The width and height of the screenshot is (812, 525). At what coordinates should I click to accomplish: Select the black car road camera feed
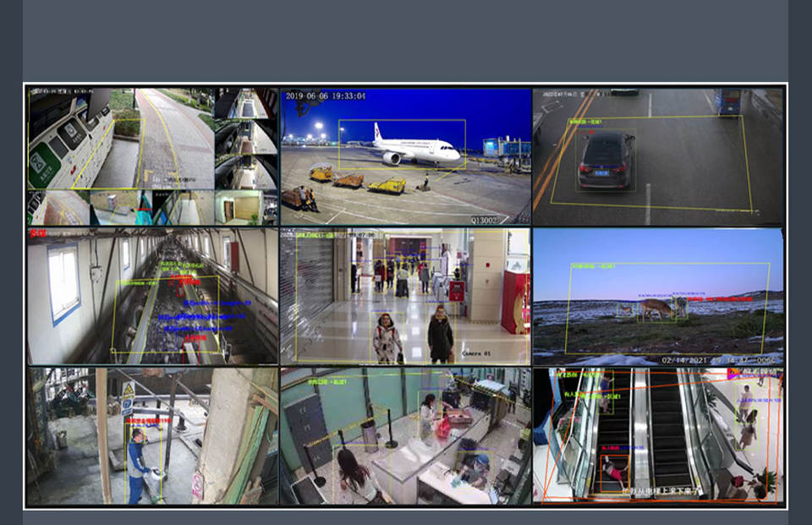point(658,156)
